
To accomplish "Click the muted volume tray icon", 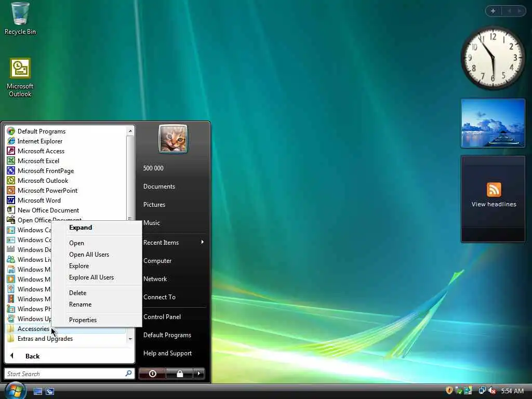I will coord(492,391).
